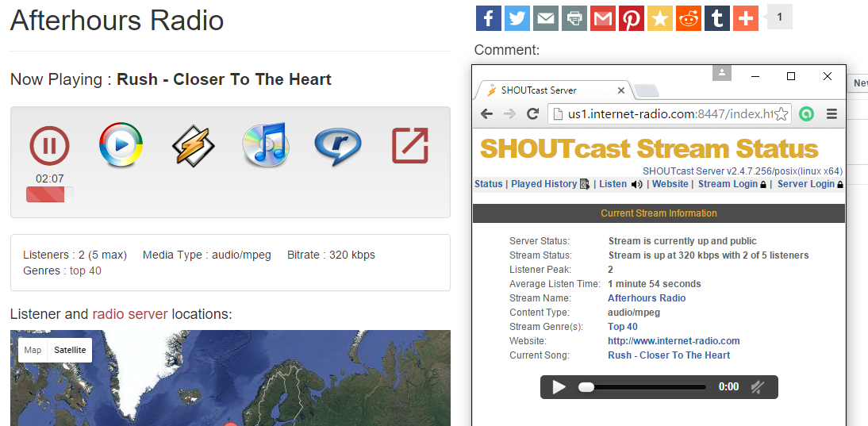This screenshot has height=426, width=868.
Task: Open player in popup window icon
Action: [x=410, y=146]
